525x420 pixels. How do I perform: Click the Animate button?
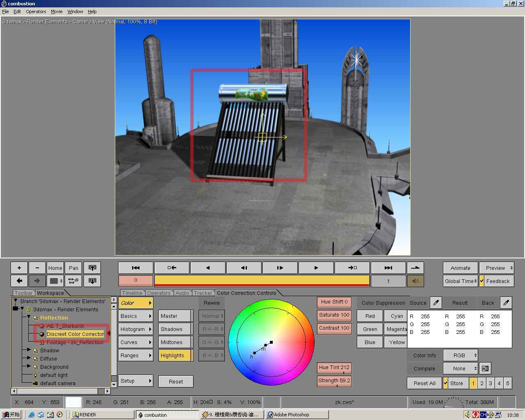(x=460, y=268)
